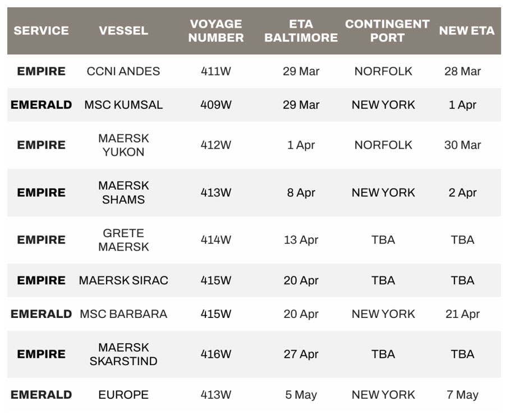
Task: Select the CONTINGENT PORT header
Action: point(387,31)
